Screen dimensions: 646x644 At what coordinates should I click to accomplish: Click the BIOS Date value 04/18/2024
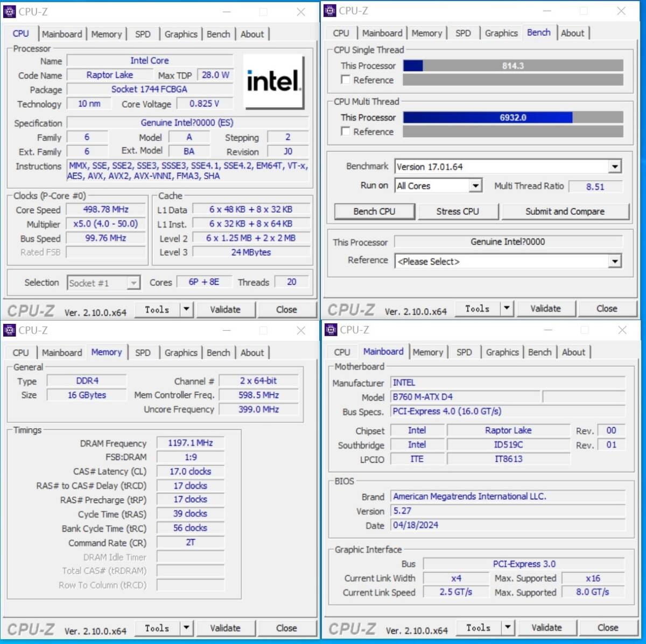(x=508, y=525)
